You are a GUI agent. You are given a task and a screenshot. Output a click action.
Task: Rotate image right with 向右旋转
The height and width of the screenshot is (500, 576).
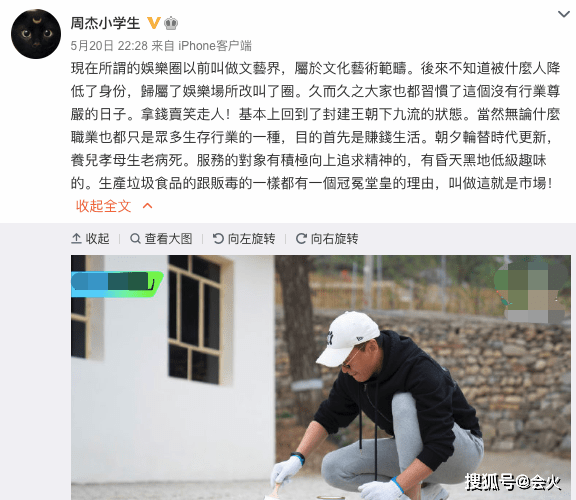pos(327,238)
